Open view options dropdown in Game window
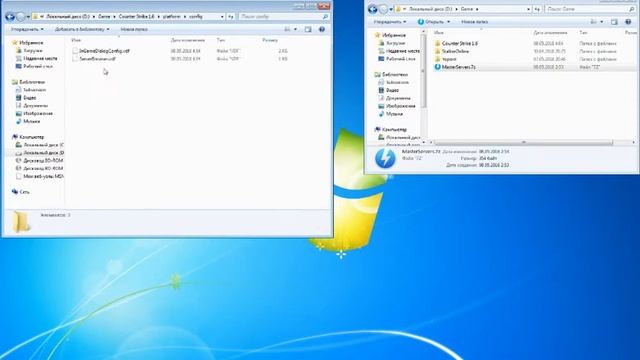The height and width of the screenshot is (360, 640). (x=602, y=22)
